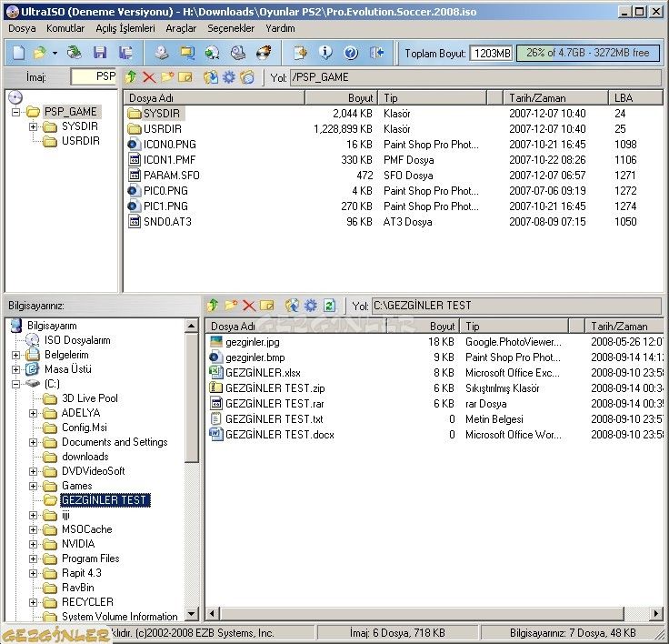The image size is (669, 644).
Task: Expand the Program Files folder node
Action: tap(33, 558)
